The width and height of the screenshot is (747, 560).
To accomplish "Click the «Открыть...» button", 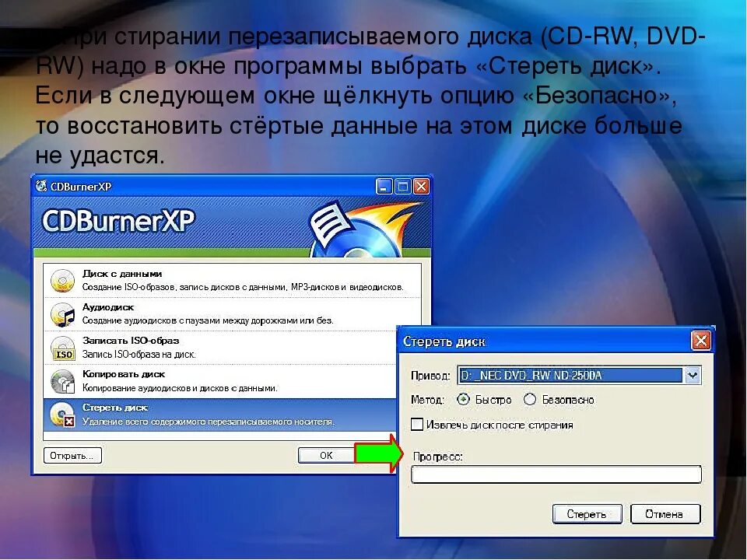I will 72,456.
